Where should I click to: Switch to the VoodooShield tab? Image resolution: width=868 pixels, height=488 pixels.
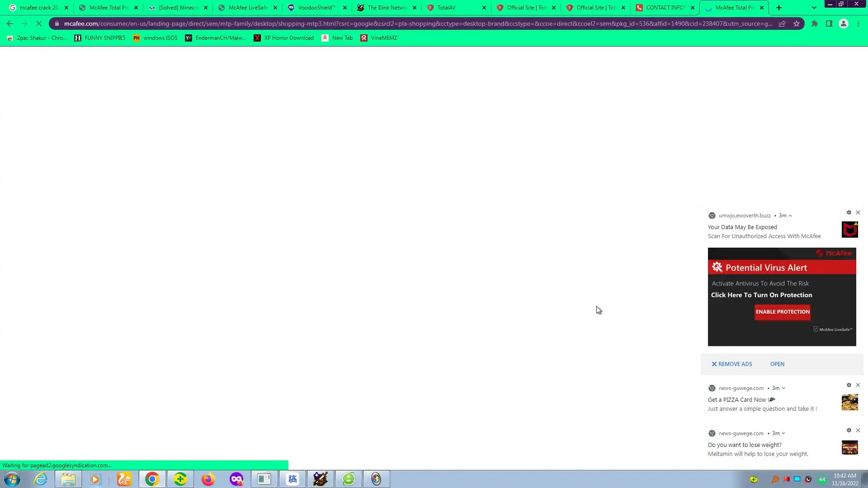316,8
